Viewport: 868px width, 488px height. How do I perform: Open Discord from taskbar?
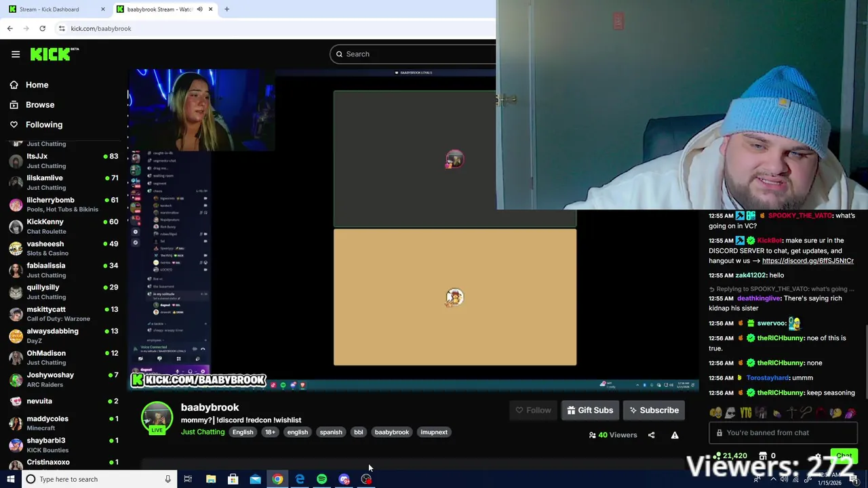tap(344, 479)
